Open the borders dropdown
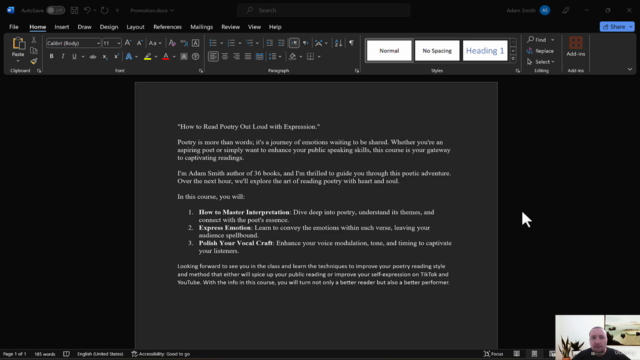 (x=319, y=57)
